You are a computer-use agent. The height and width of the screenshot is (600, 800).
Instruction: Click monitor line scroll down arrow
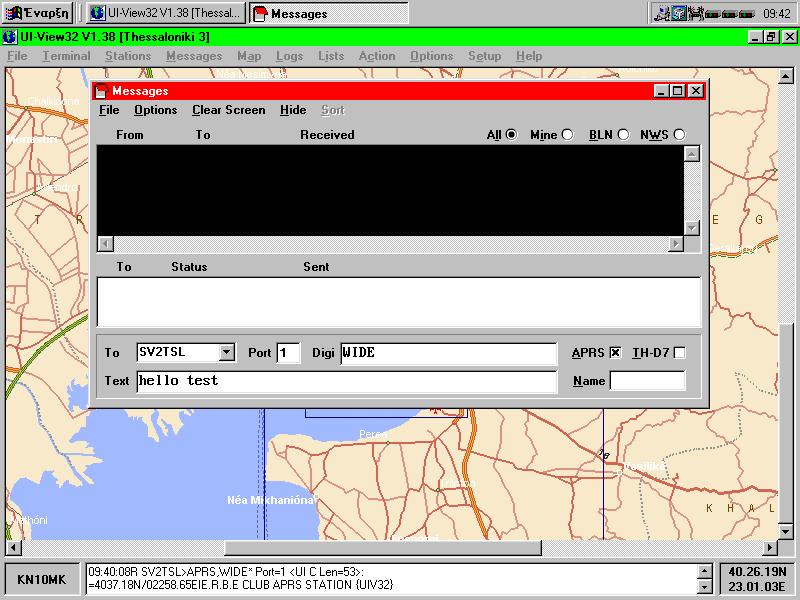pos(704,586)
